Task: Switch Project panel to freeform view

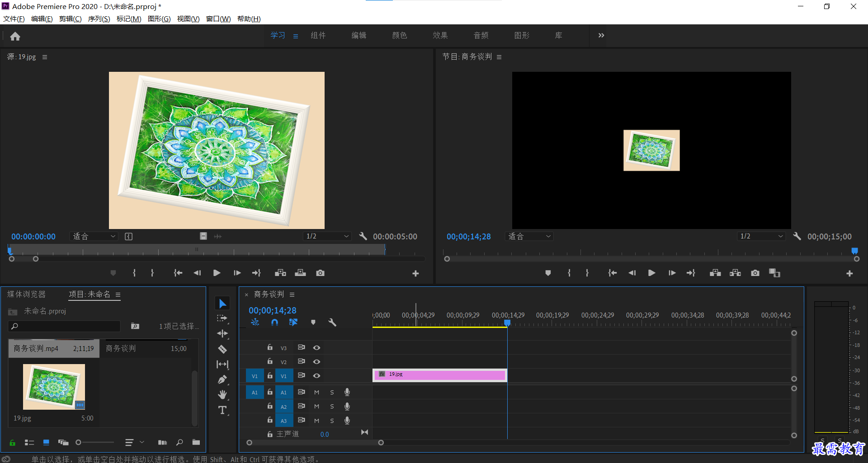Action: pos(63,442)
